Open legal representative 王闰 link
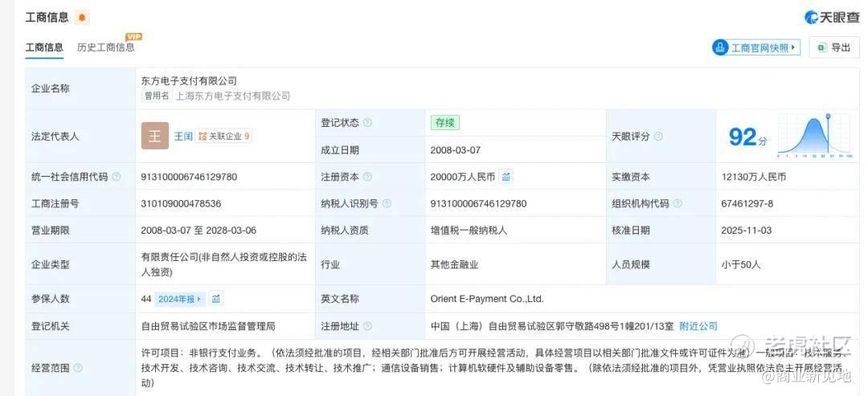The width and height of the screenshot is (868, 396). tap(183, 136)
